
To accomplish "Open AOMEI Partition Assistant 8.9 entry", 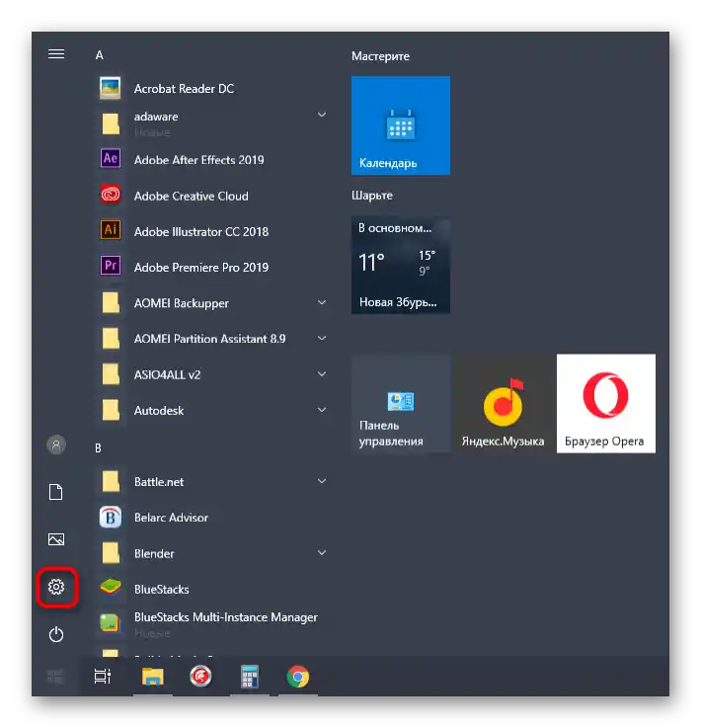I will click(211, 339).
